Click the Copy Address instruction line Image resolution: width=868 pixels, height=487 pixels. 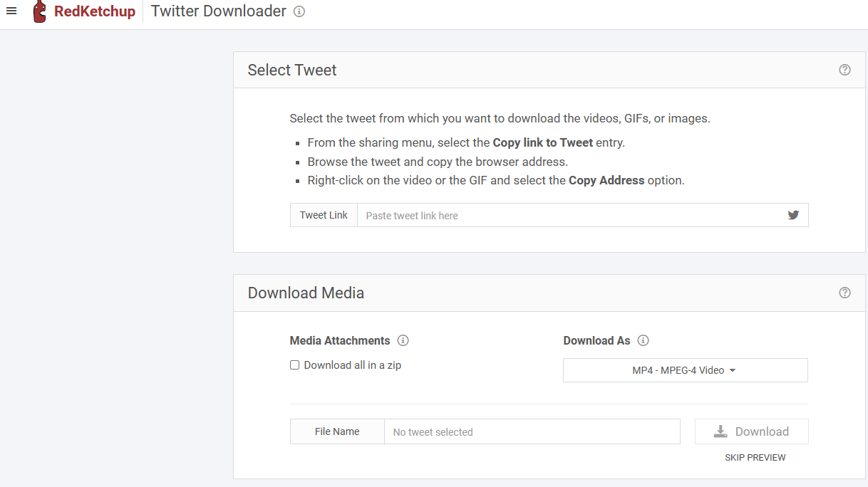tap(496, 180)
